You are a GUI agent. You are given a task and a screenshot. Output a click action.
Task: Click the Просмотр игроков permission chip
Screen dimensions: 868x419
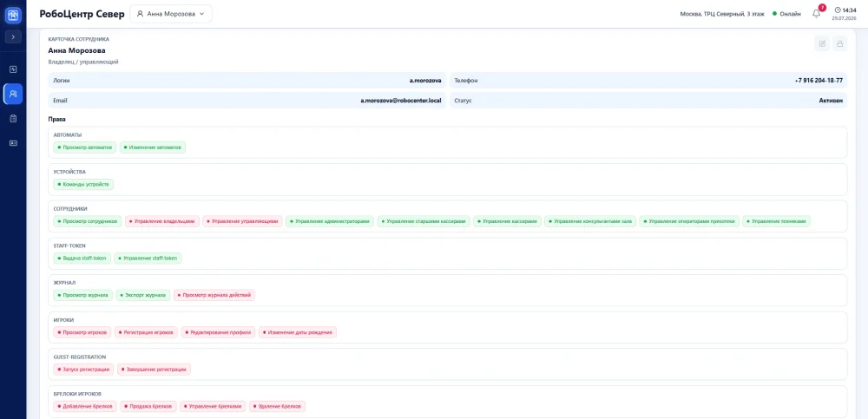click(x=82, y=332)
